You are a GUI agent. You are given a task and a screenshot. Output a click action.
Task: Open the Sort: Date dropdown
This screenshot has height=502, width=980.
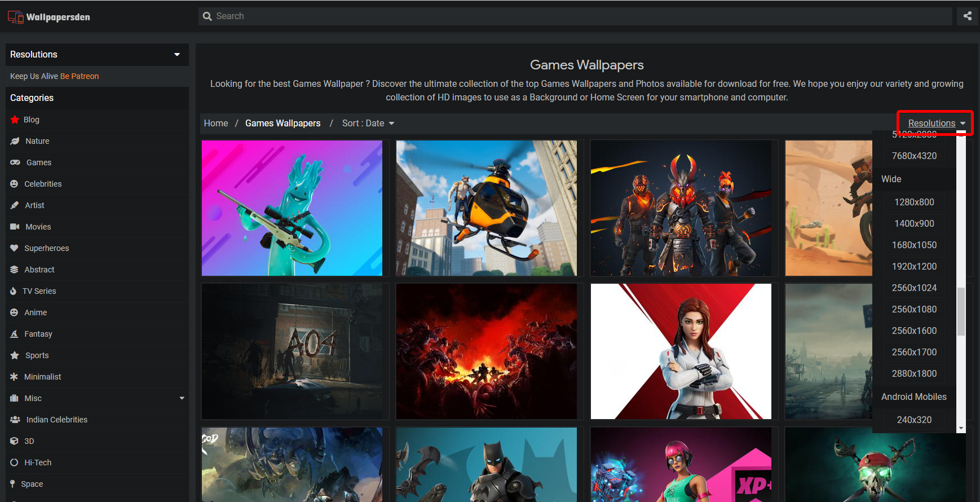point(368,124)
